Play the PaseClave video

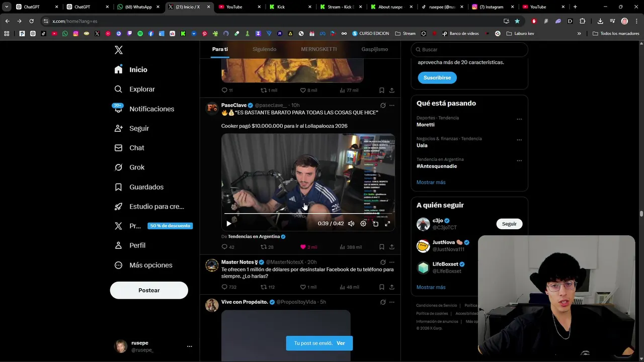point(228,224)
